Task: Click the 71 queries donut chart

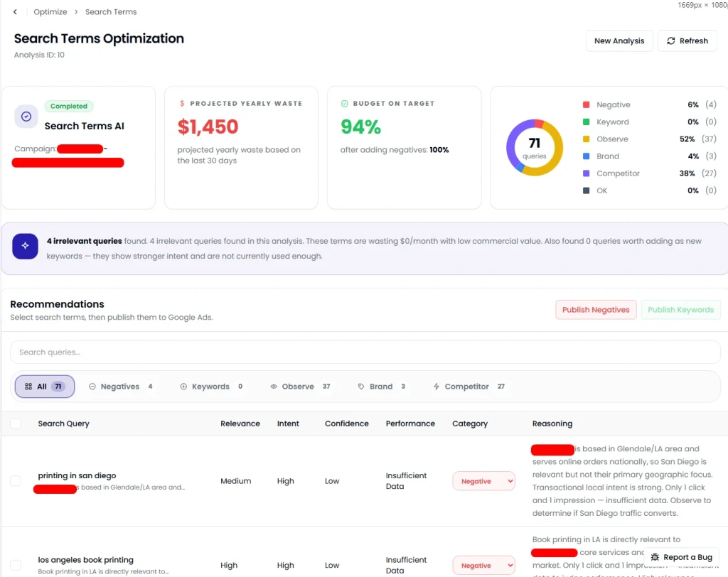Action: coord(535,148)
